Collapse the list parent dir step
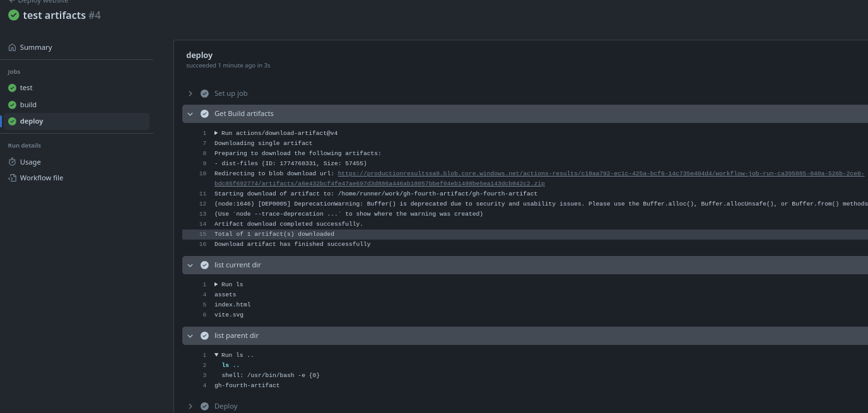868x413 pixels. coord(191,335)
